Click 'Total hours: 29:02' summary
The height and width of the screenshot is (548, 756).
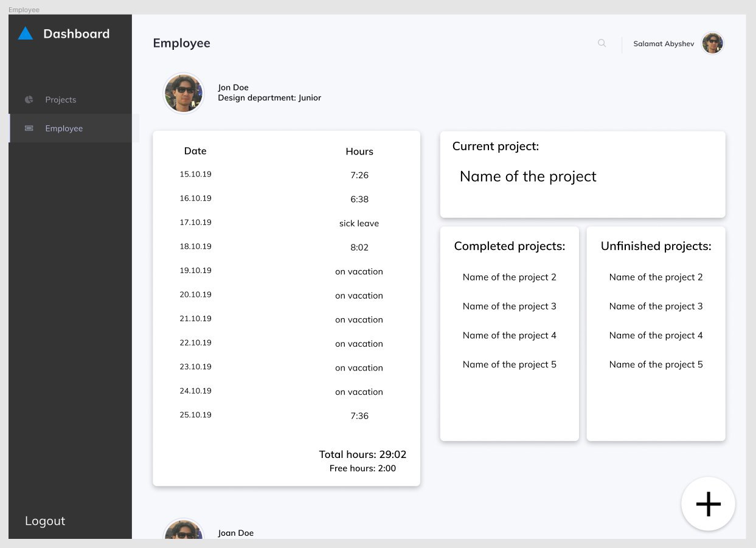click(363, 454)
